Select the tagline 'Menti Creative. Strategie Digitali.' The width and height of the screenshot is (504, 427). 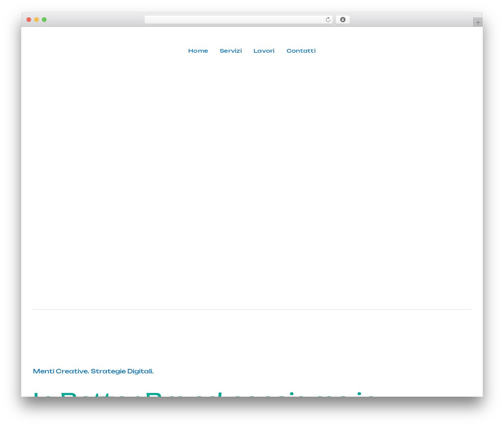[93, 371]
